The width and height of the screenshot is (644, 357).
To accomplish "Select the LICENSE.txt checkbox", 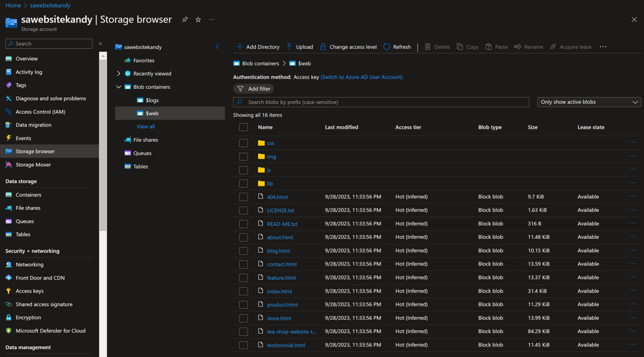I will [243, 210].
